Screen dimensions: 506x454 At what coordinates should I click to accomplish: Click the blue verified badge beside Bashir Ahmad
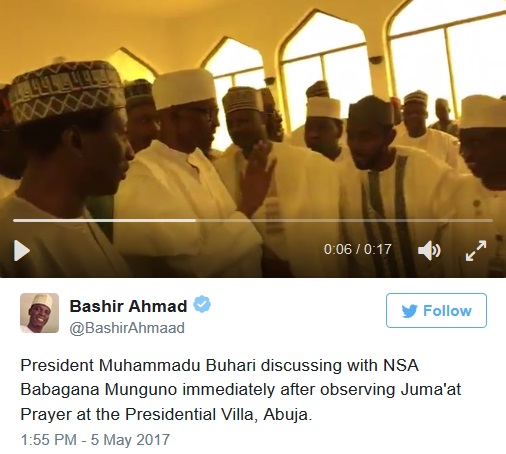pyautogui.click(x=202, y=304)
